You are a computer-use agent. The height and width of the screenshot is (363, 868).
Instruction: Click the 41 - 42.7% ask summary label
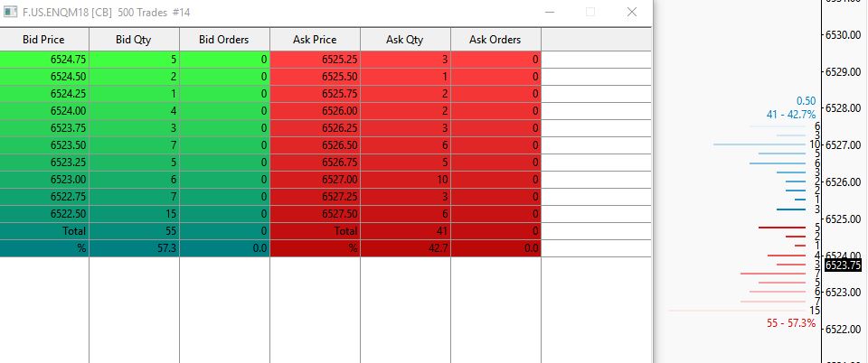791,115
